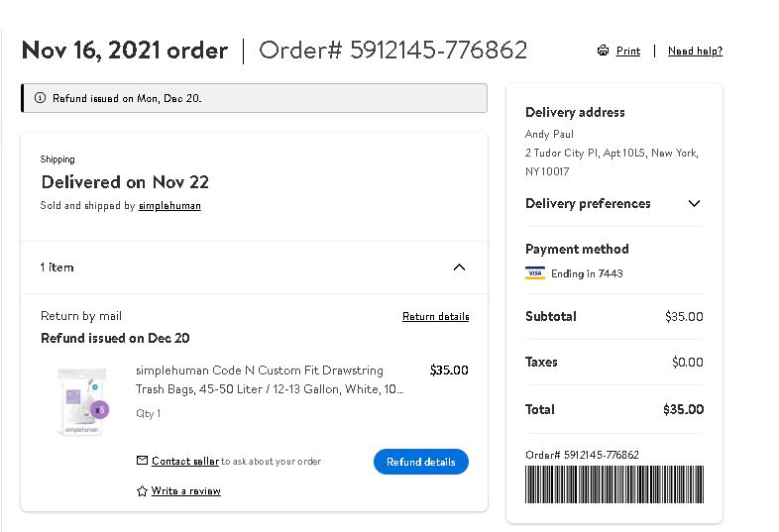
Task: Open the Write a review link
Action: coord(185,490)
